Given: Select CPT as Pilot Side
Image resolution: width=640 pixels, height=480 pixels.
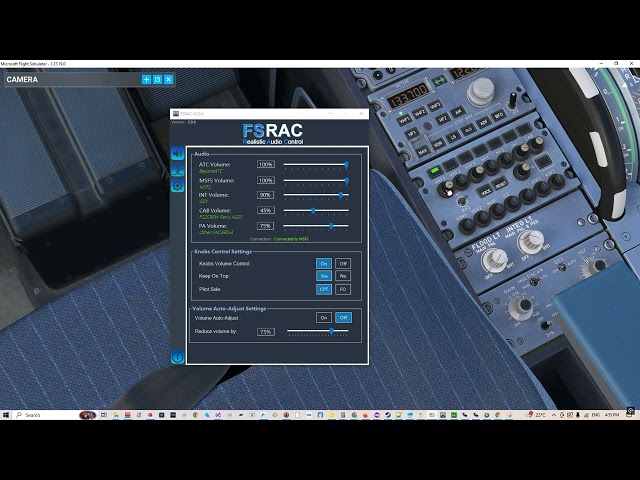Looking at the screenshot, I should point(324,289).
